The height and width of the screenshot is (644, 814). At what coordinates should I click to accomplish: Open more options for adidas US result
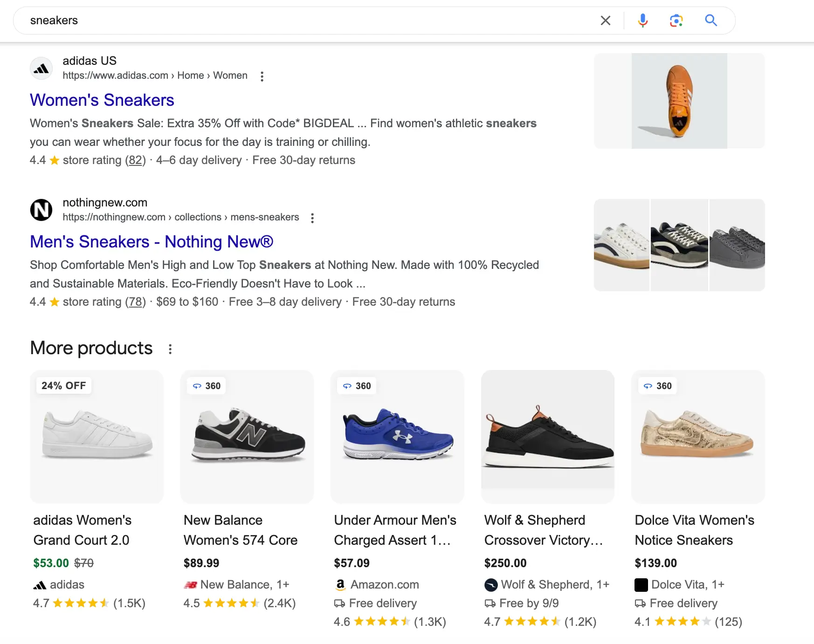point(262,76)
